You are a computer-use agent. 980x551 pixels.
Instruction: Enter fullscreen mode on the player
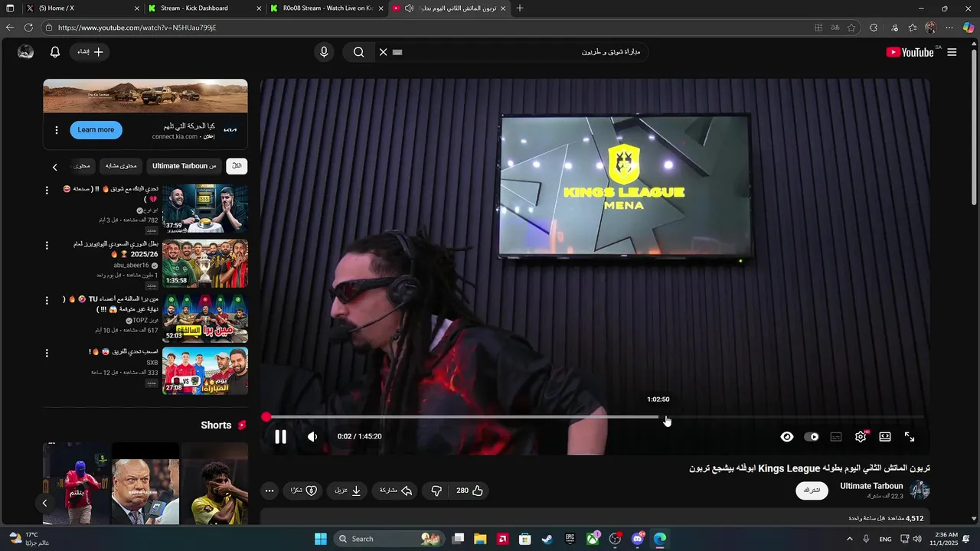tap(910, 437)
